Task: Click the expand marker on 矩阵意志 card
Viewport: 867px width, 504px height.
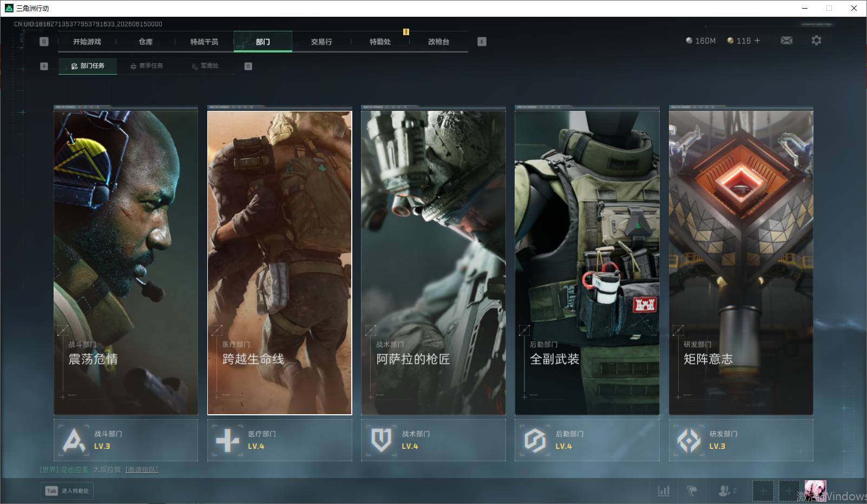Action: pyautogui.click(x=678, y=330)
